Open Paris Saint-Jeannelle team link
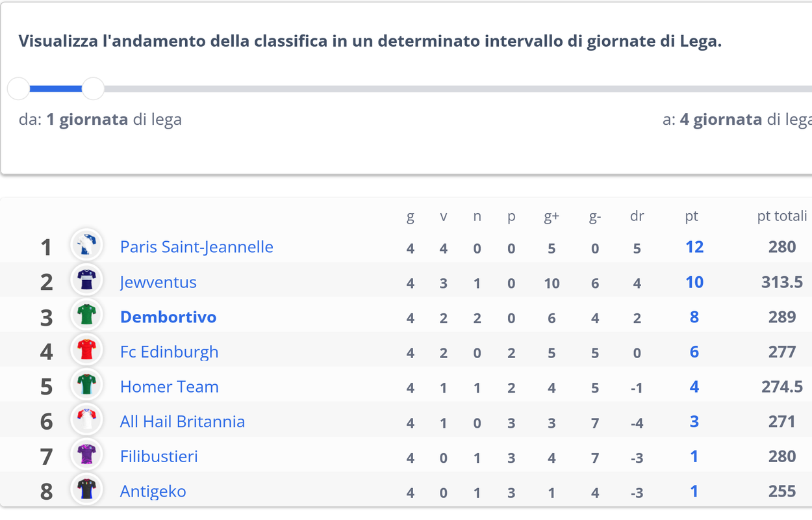 pyautogui.click(x=197, y=247)
